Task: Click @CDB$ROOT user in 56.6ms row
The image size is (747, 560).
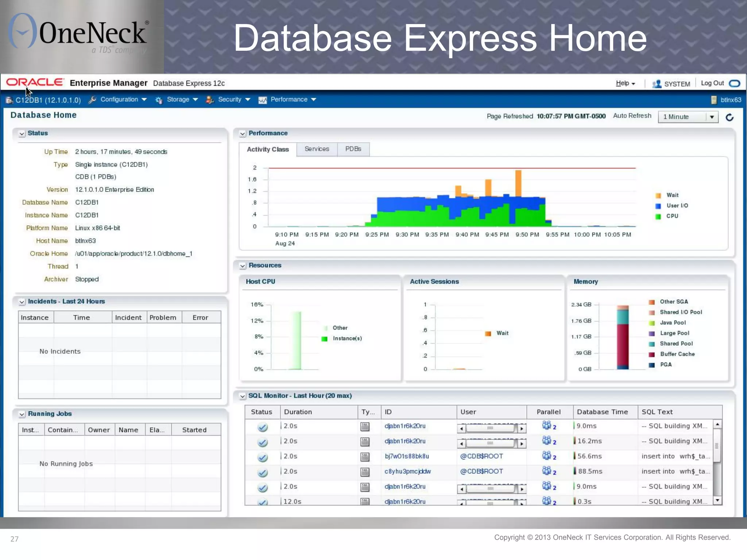Action: pos(481,456)
